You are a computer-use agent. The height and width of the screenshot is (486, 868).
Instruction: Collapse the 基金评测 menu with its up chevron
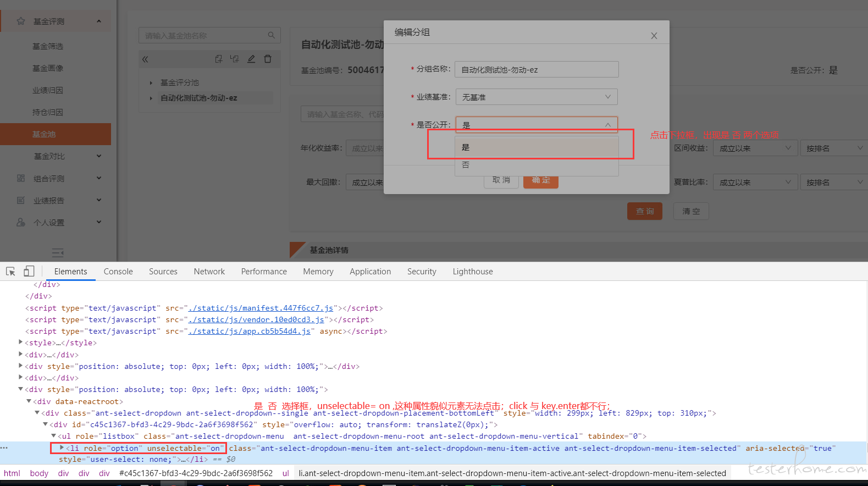point(99,21)
